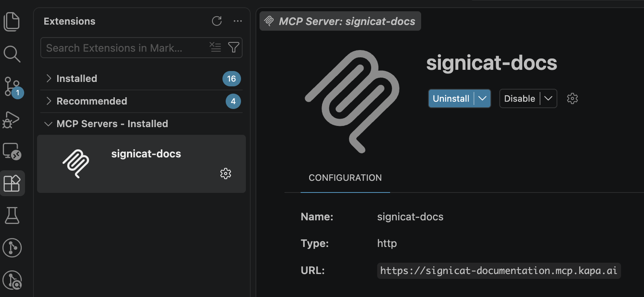Open the Remote Explorer view
This screenshot has width=644, height=297.
coord(12,151)
